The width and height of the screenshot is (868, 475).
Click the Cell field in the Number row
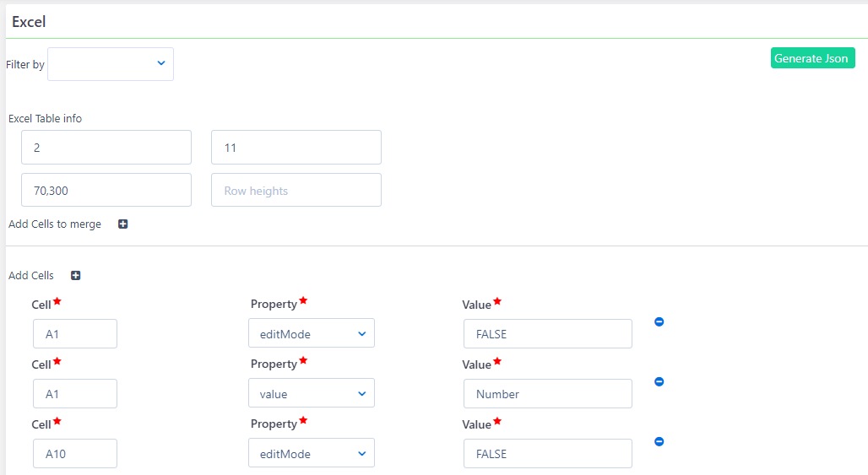[75, 393]
